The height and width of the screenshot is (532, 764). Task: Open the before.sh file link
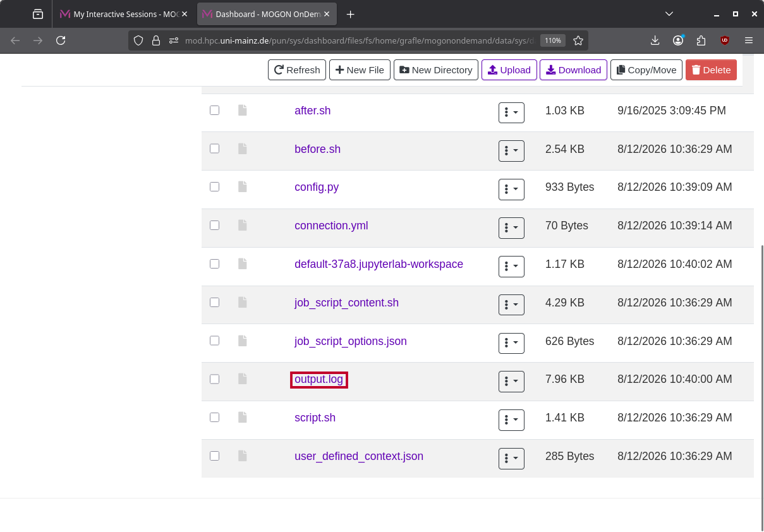[x=317, y=149]
